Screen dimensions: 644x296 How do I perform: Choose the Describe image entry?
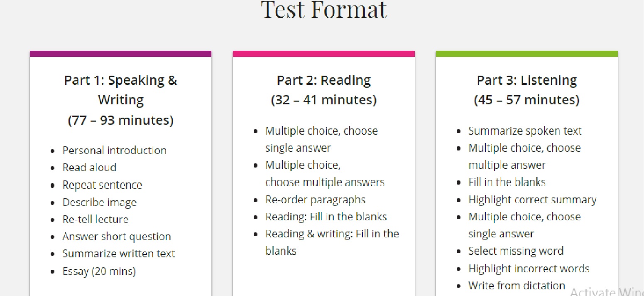pyautogui.click(x=99, y=202)
